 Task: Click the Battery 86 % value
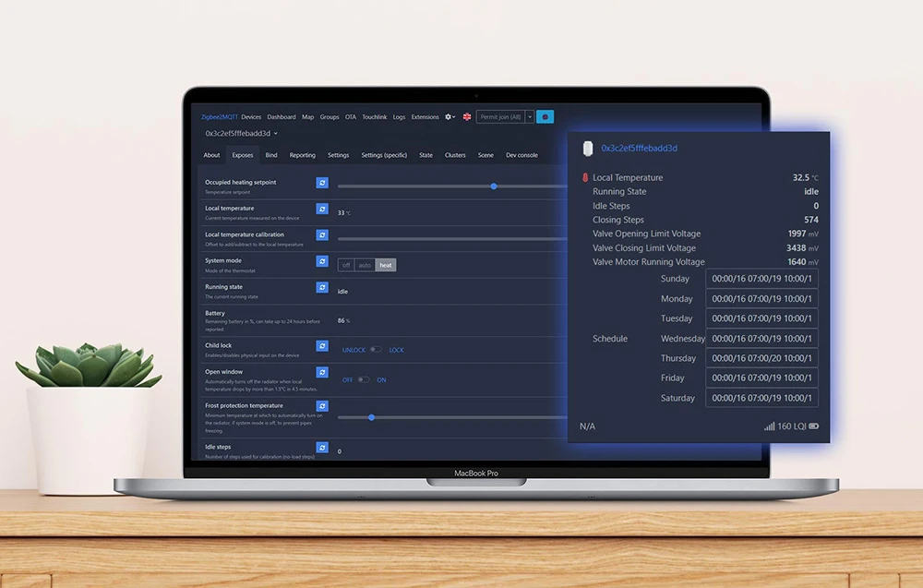[x=343, y=321]
